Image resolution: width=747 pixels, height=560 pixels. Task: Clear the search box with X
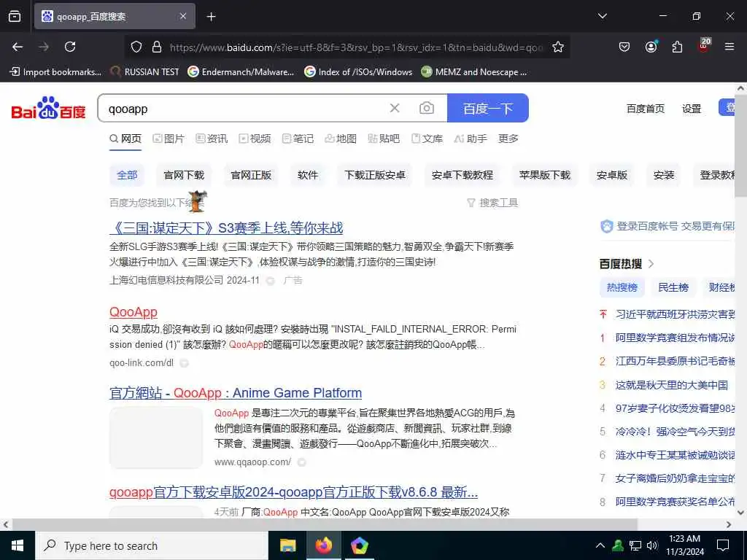pyautogui.click(x=395, y=108)
